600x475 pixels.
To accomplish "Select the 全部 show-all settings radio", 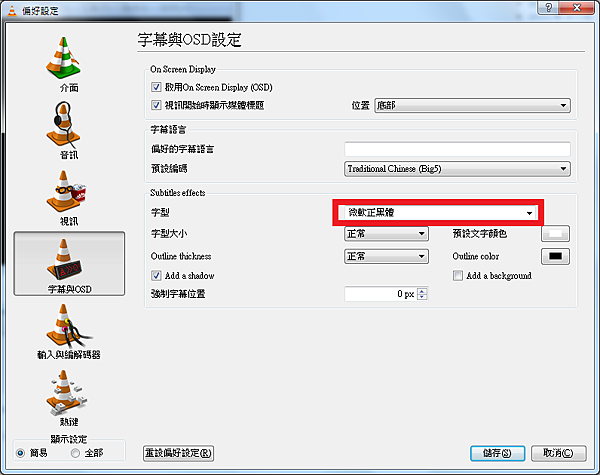I will (x=75, y=453).
